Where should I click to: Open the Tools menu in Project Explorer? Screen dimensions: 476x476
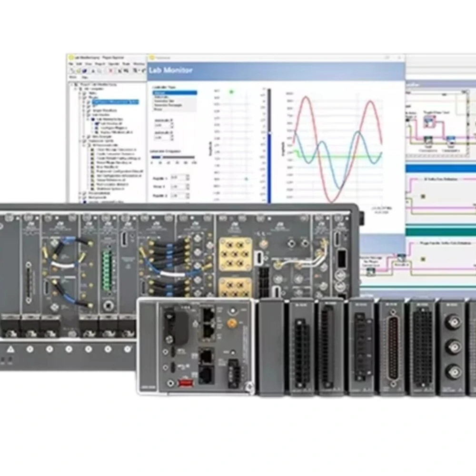coord(126,64)
